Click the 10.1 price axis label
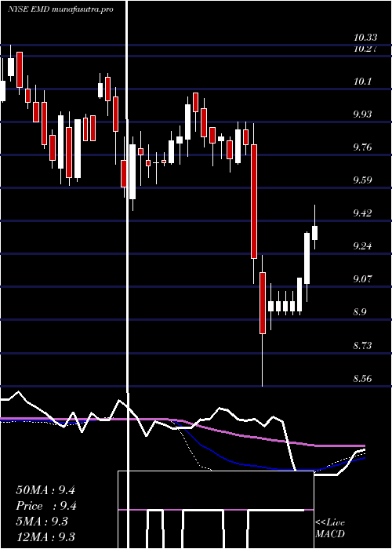 coord(362,82)
